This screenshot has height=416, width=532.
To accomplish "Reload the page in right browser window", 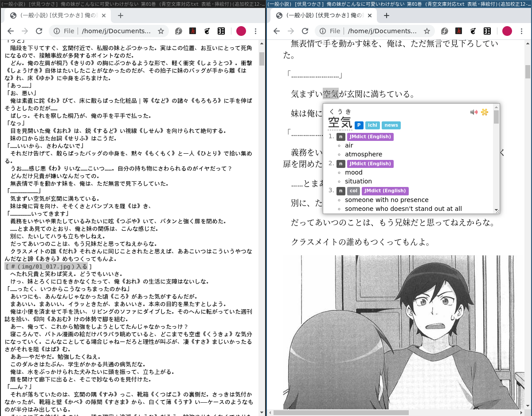I will tap(305, 31).
